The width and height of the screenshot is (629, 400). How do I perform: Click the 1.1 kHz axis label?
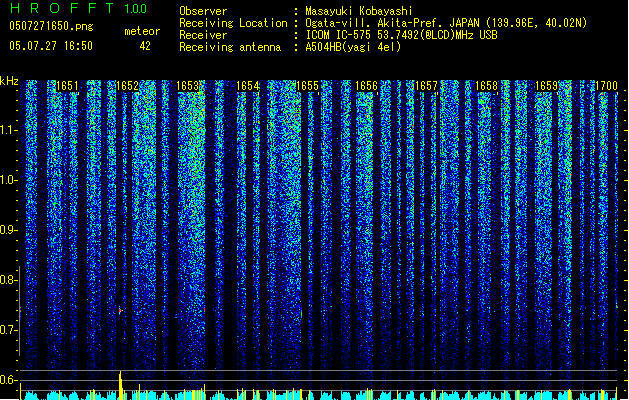[x=8, y=130]
